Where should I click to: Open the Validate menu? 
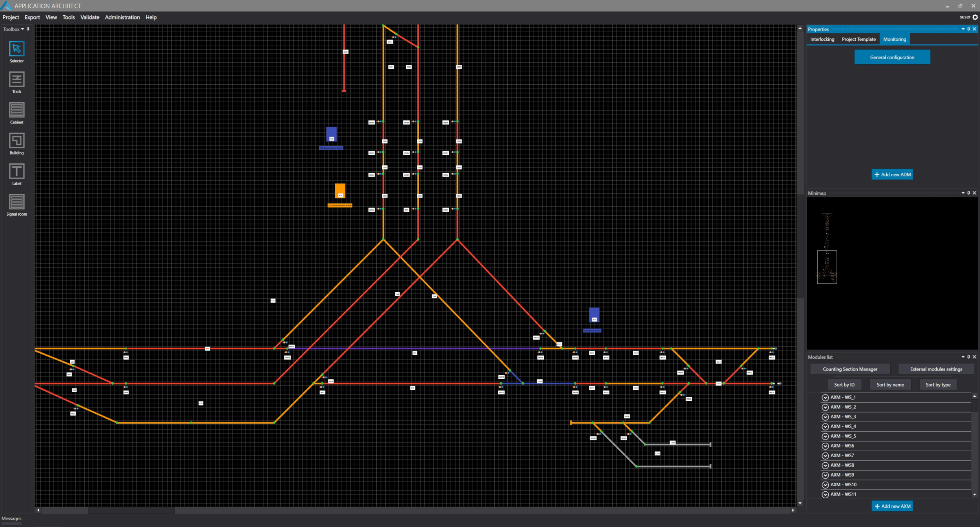point(90,17)
